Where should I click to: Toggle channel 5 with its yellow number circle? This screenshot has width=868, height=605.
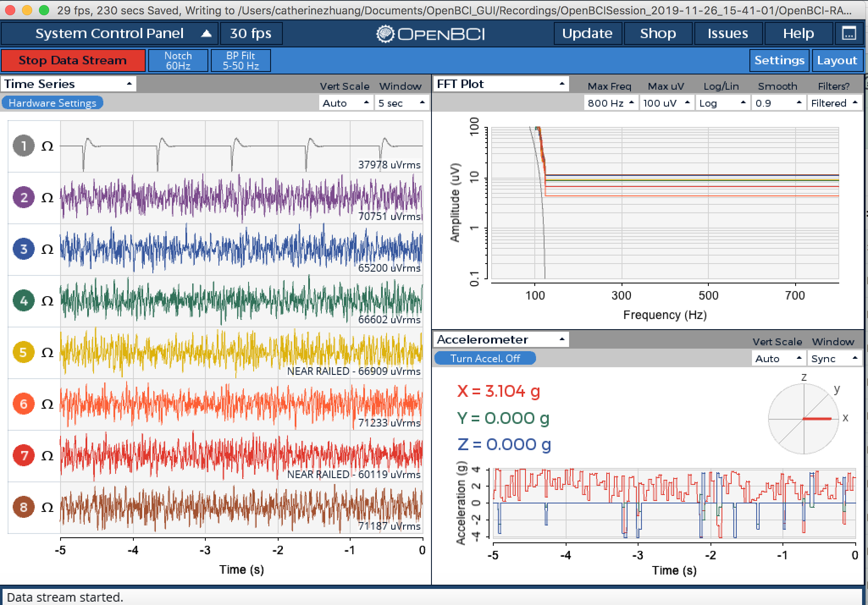point(23,352)
